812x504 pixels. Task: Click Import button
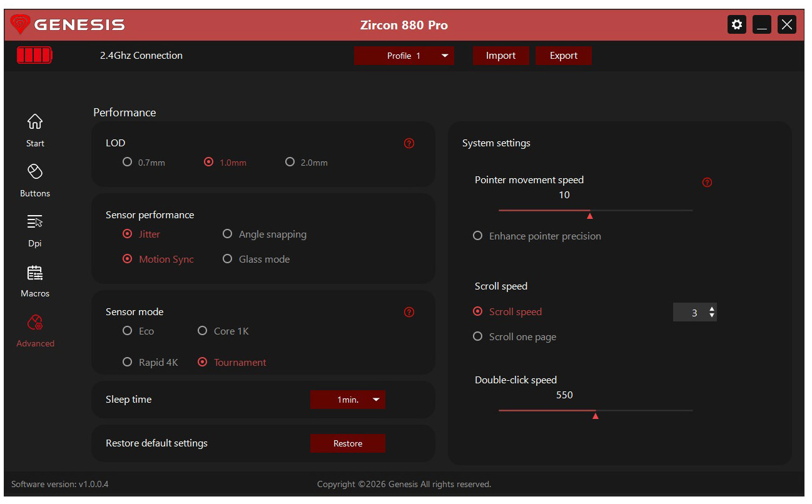point(501,56)
